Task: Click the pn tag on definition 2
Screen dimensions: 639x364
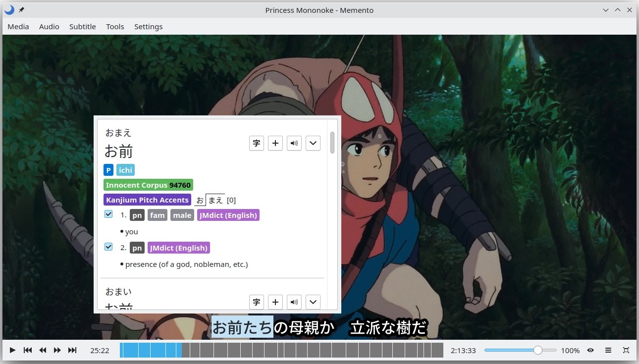Action: pyautogui.click(x=137, y=248)
